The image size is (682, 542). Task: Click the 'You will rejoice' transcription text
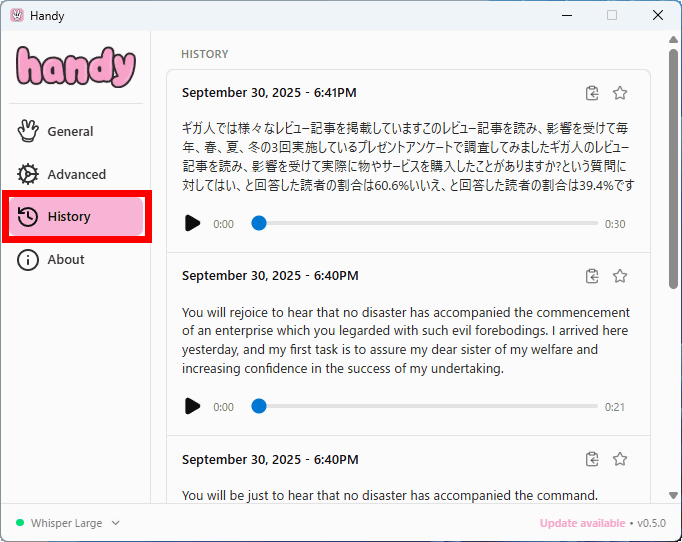pos(406,340)
